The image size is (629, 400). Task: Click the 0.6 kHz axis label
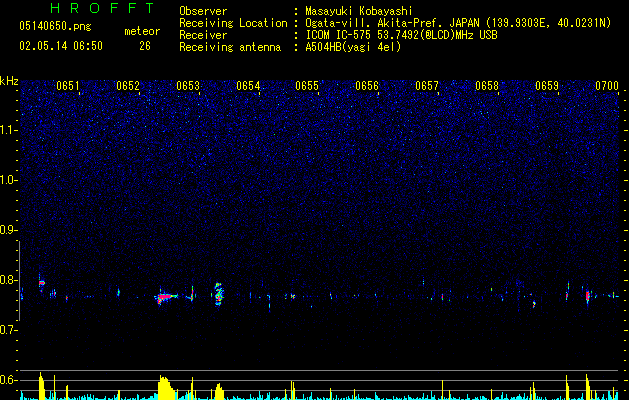(x=9, y=380)
